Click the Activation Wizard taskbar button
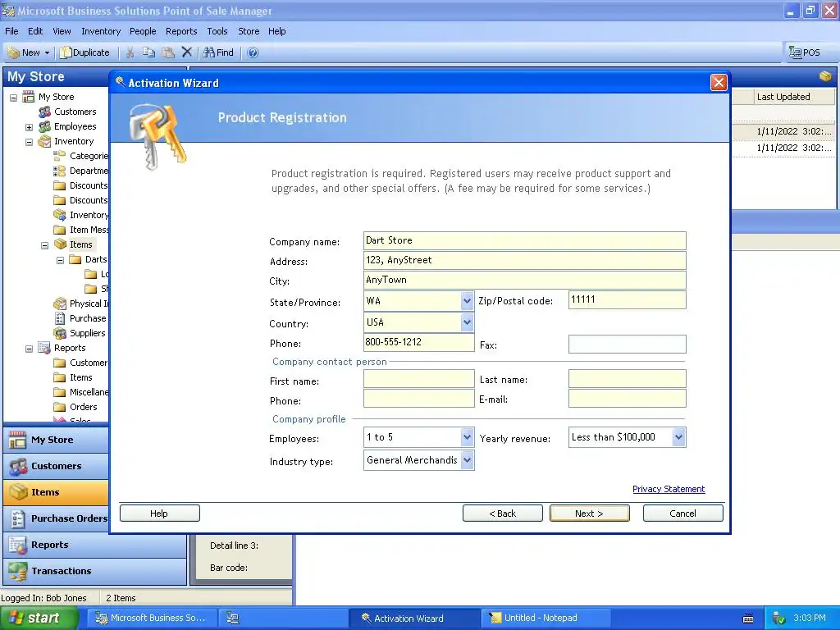 pos(414,619)
